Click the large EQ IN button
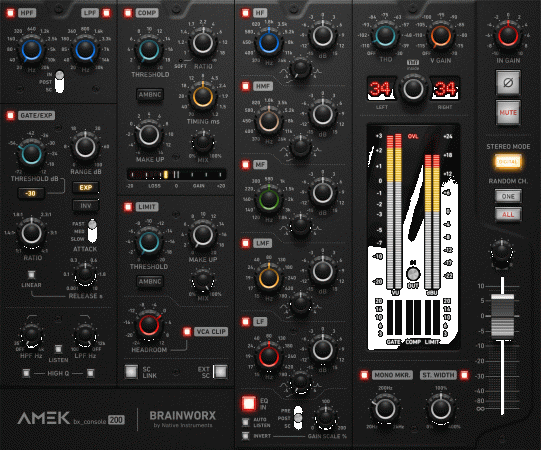 pyautogui.click(x=249, y=403)
